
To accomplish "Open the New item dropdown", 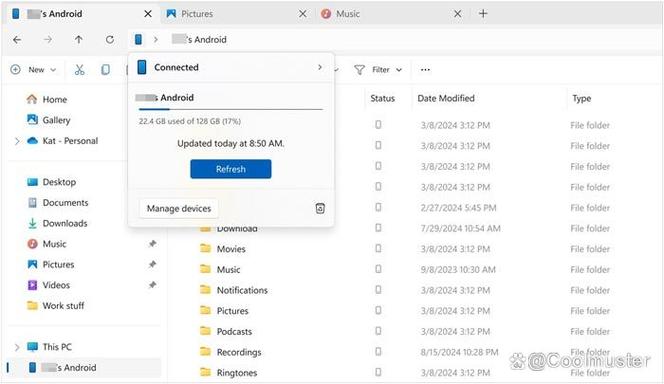I will pos(34,70).
